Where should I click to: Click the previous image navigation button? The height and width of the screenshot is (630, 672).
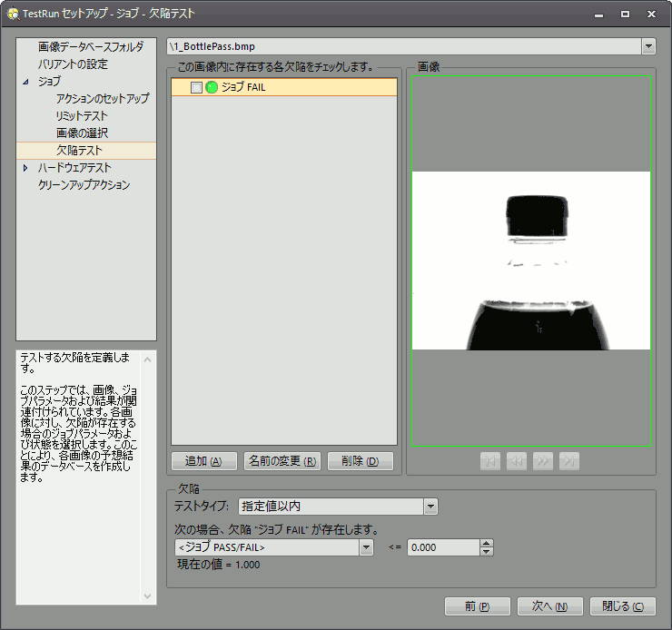(516, 461)
